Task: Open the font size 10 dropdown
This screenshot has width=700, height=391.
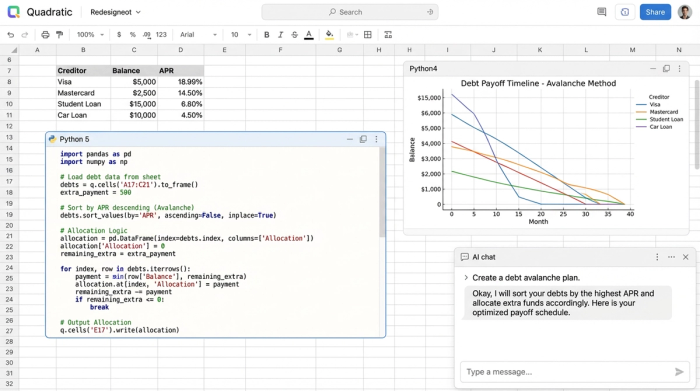Action: tap(241, 35)
